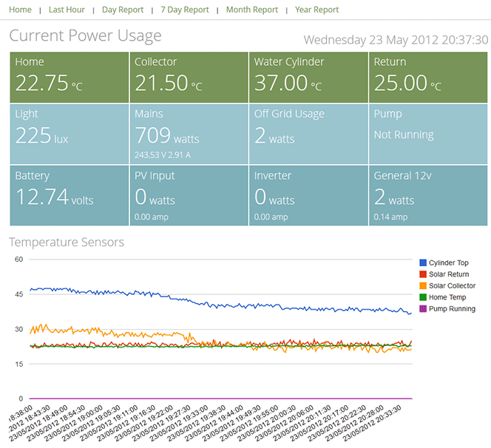Select the Mains 709 watts tile
Screen dimensions: 491x448
(x=189, y=133)
